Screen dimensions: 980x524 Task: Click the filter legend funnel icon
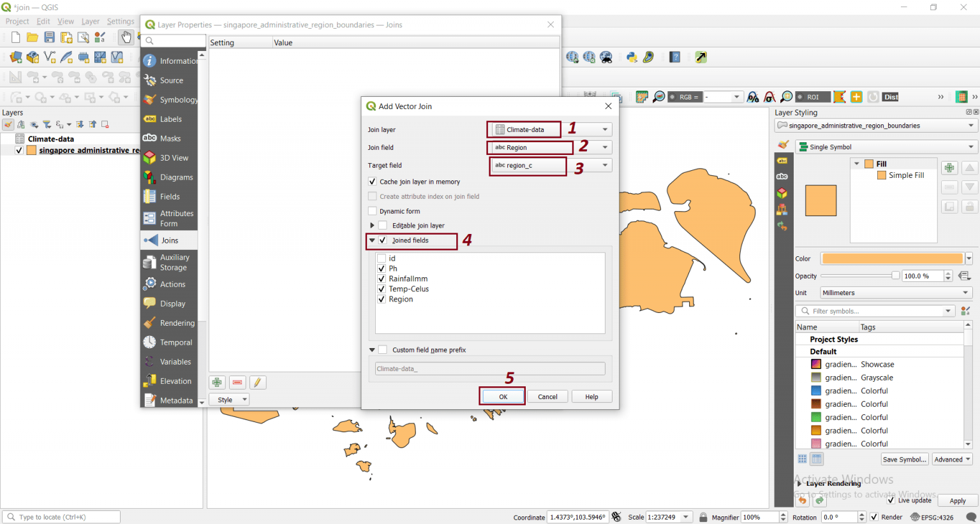click(47, 124)
